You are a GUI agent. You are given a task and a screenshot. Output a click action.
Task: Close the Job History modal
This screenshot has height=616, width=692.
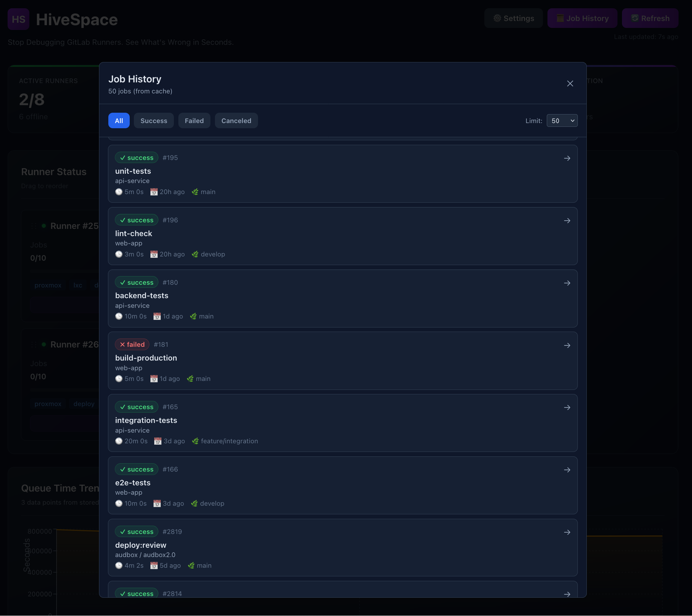tap(570, 83)
